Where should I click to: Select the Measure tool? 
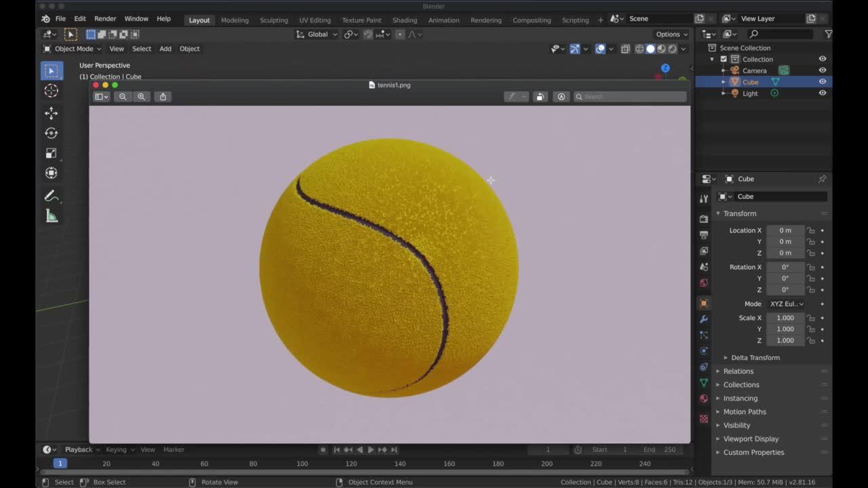(52, 216)
